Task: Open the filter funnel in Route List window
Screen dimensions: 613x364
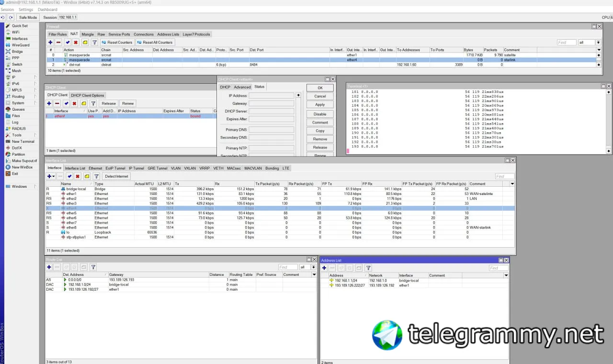Action: [x=93, y=267]
